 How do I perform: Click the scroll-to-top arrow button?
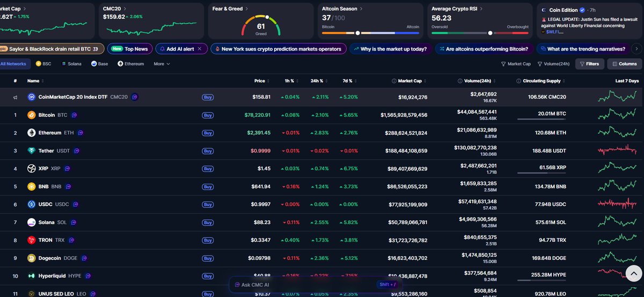click(634, 273)
